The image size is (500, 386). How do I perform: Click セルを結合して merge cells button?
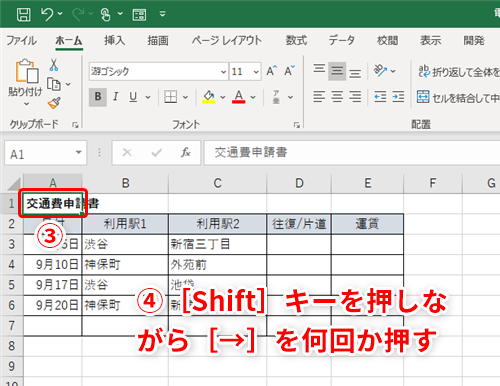tap(458, 97)
